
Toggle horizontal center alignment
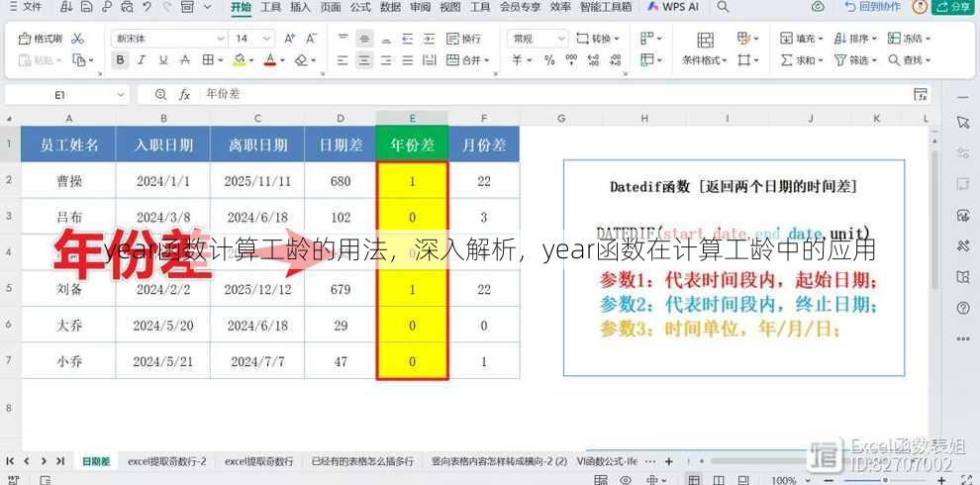(x=364, y=60)
